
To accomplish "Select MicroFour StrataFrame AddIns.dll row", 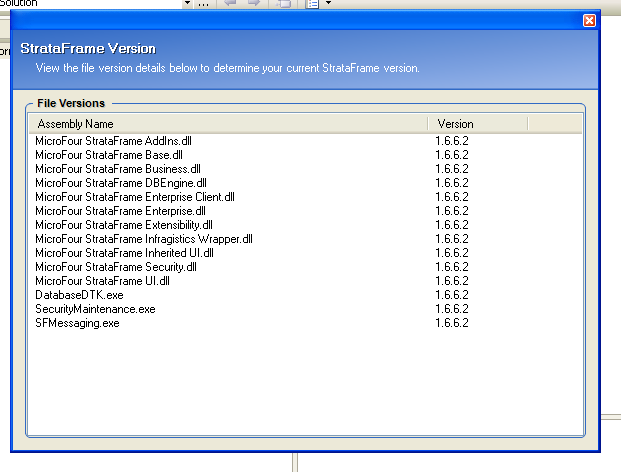I will point(113,142).
